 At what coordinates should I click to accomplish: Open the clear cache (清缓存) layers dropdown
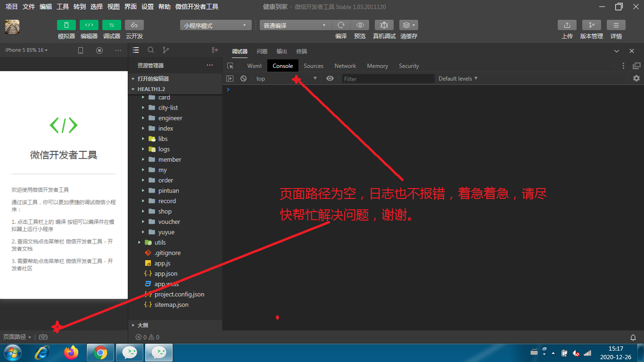(409, 25)
